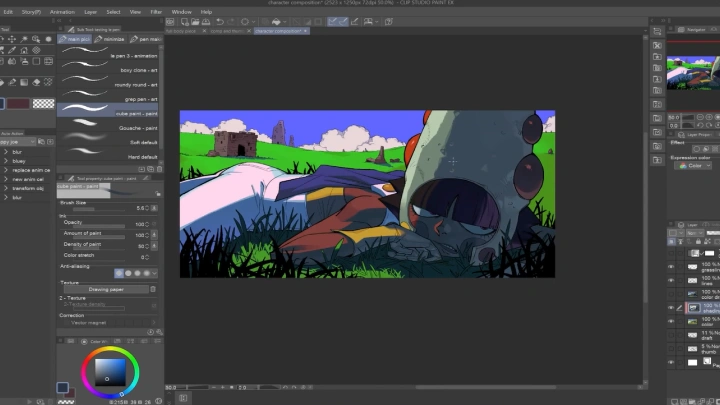
Task: Toggle visibility of the Paper layer
Action: (671, 362)
